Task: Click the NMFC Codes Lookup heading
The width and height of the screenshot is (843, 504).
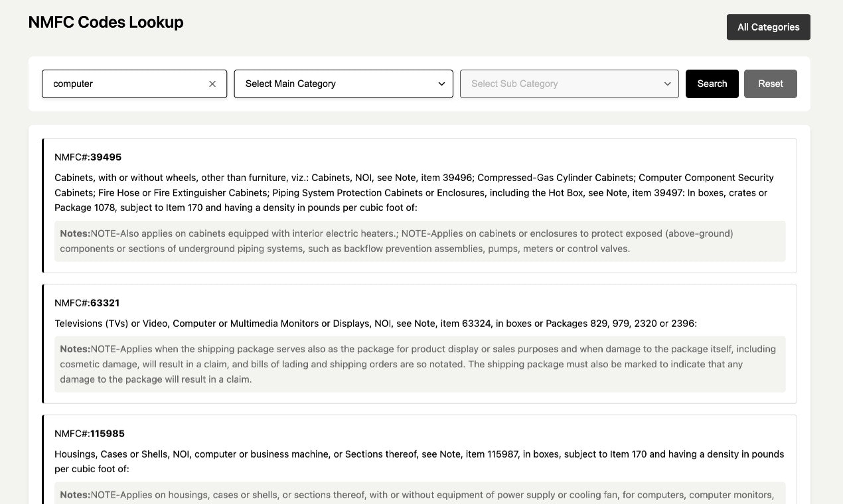Action: click(106, 22)
